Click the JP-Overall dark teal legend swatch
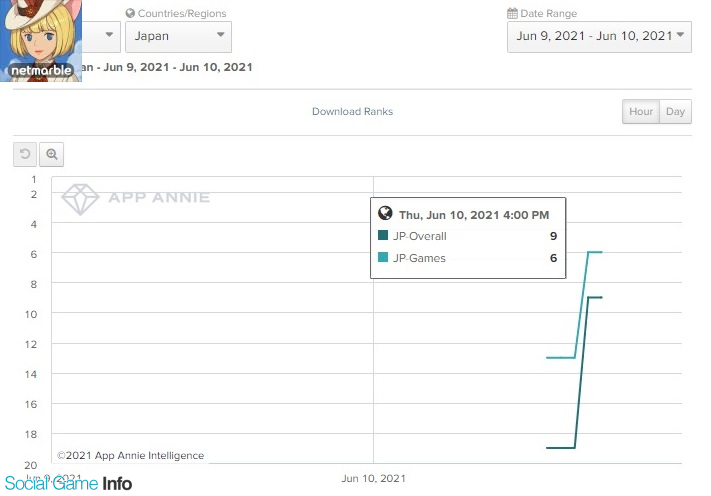This screenshot has height=496, width=711. click(383, 235)
